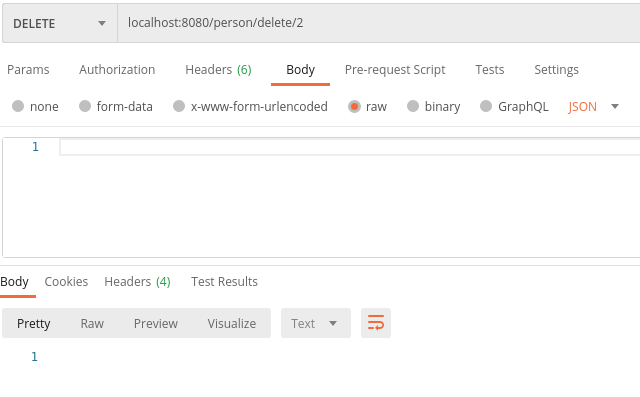Click the request URL input field
The height and width of the screenshot is (397, 640).
click(379, 23)
